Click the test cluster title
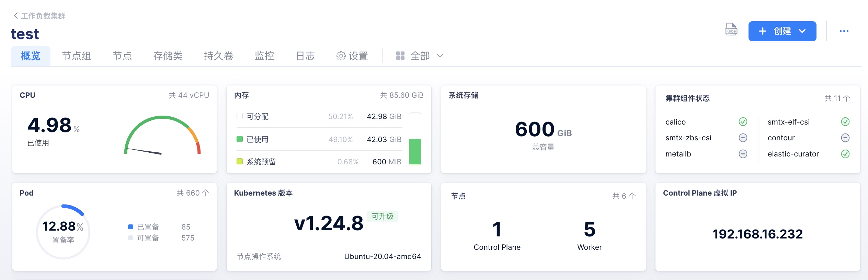 point(25,34)
